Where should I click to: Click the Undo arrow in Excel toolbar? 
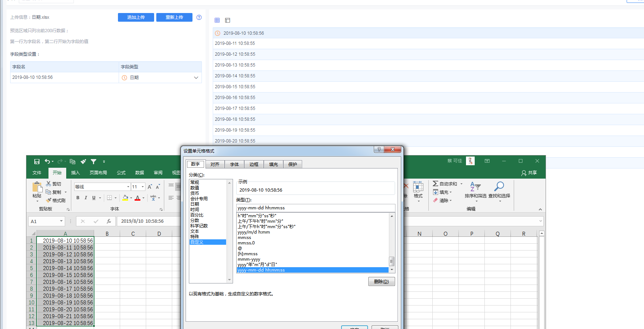(x=47, y=162)
